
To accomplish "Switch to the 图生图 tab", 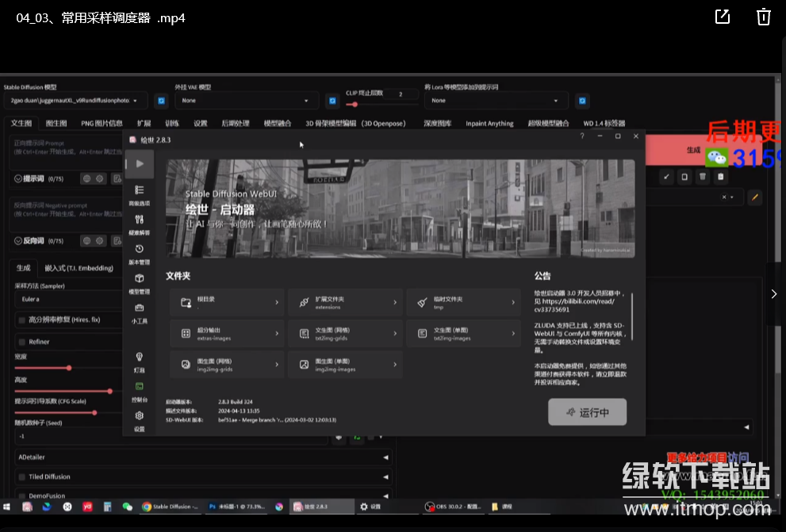I will click(x=56, y=123).
